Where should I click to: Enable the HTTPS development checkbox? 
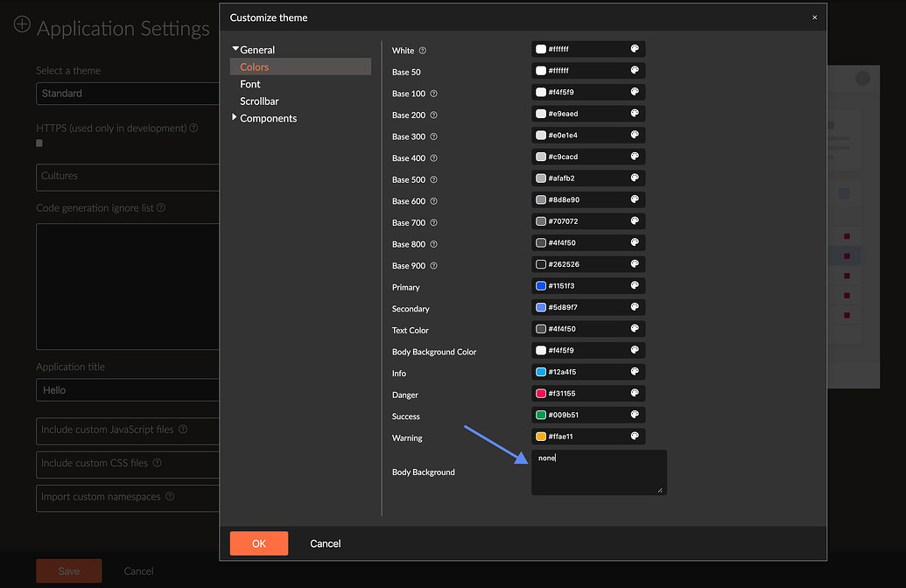tap(39, 143)
